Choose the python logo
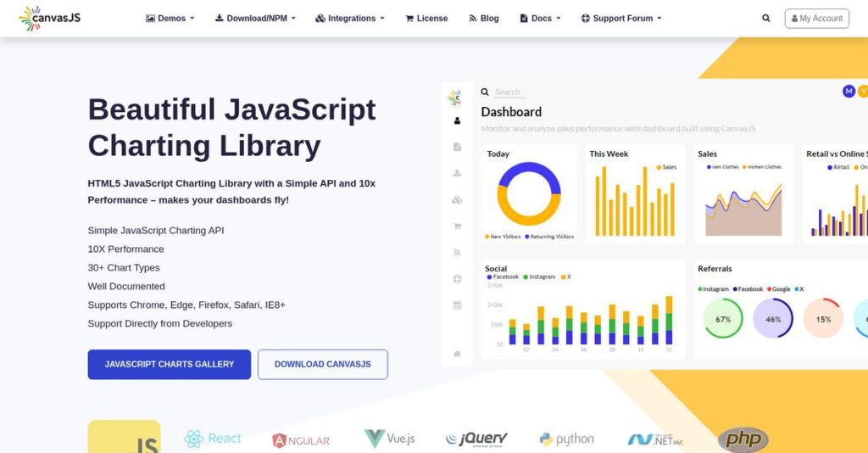Image resolution: width=868 pixels, height=453 pixels. coord(567,439)
